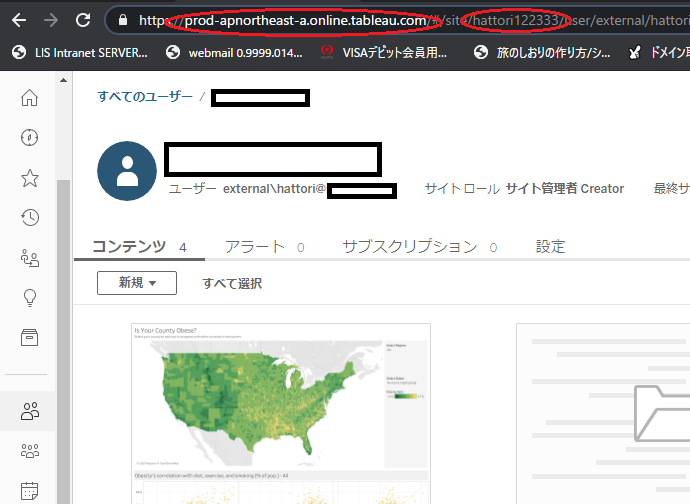Viewport: 690px width, 504px height.
Task: Open the LIS Intranet SERVER bookmark
Action: (80, 53)
